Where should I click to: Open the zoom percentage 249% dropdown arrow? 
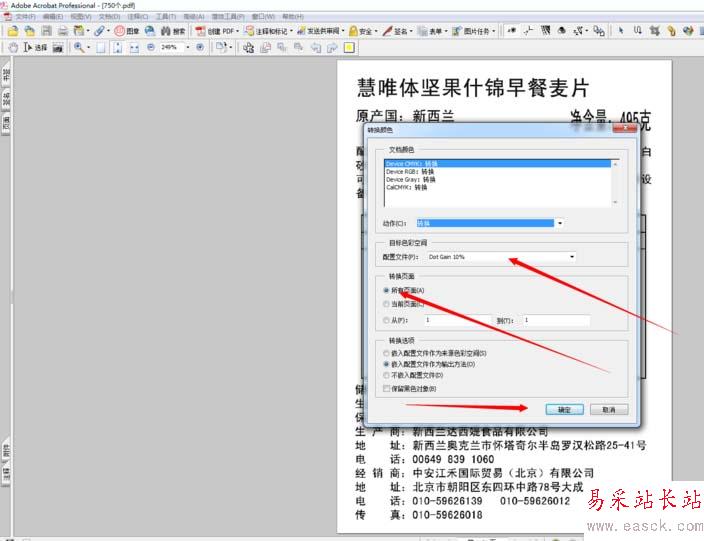point(188,47)
